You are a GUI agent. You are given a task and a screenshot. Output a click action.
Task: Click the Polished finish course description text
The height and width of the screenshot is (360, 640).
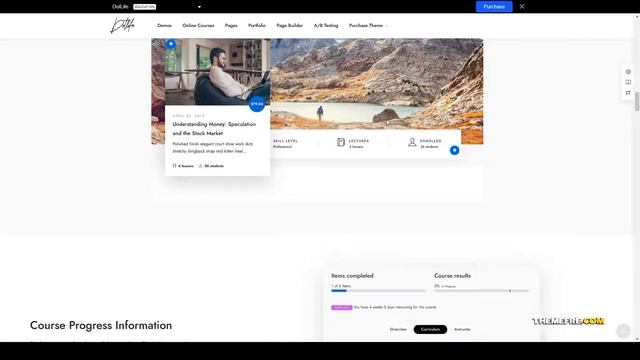click(x=213, y=147)
